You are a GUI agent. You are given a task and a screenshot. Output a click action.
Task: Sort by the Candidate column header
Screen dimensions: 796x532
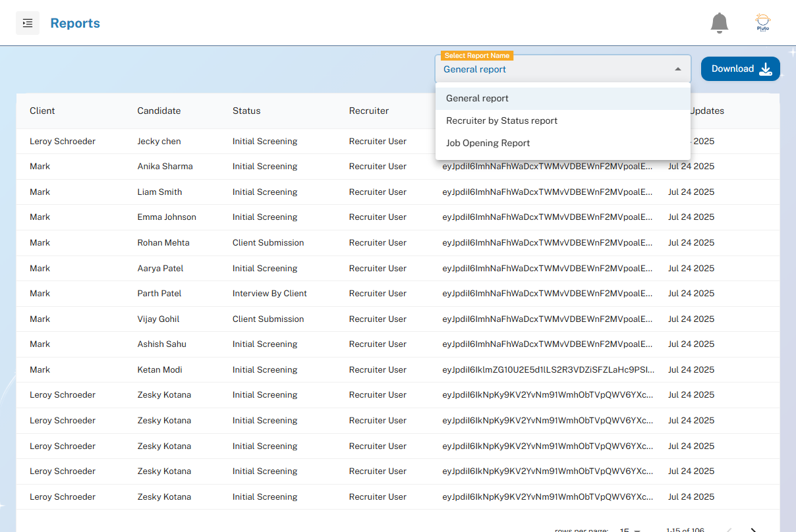(x=159, y=111)
